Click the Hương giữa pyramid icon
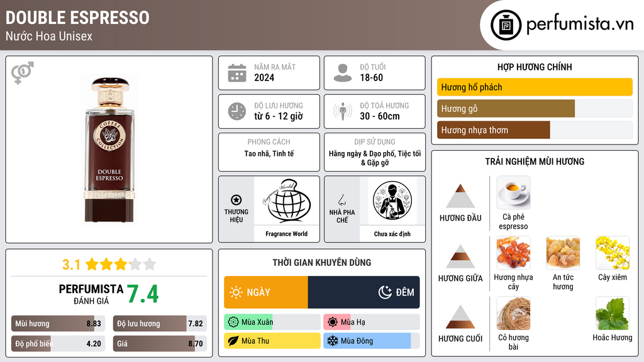This screenshot has height=362, width=644. coord(460,256)
